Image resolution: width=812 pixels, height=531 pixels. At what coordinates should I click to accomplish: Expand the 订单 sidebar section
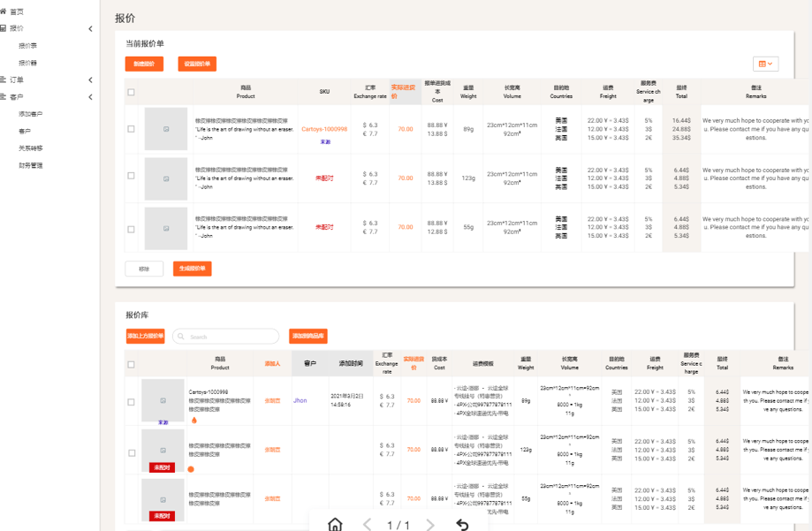(x=90, y=80)
